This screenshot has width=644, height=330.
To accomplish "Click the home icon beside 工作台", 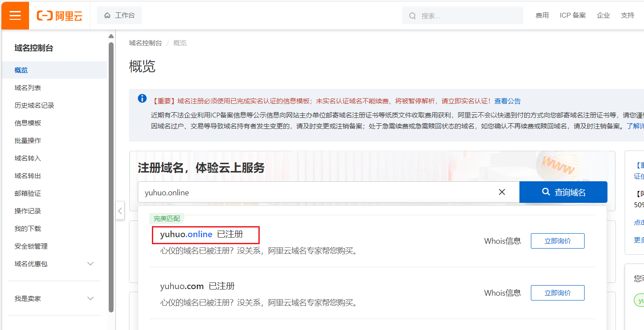I will click(x=107, y=15).
